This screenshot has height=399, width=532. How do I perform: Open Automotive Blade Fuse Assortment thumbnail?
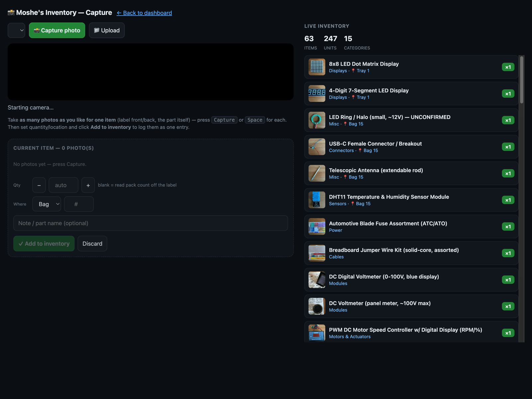tap(317, 226)
